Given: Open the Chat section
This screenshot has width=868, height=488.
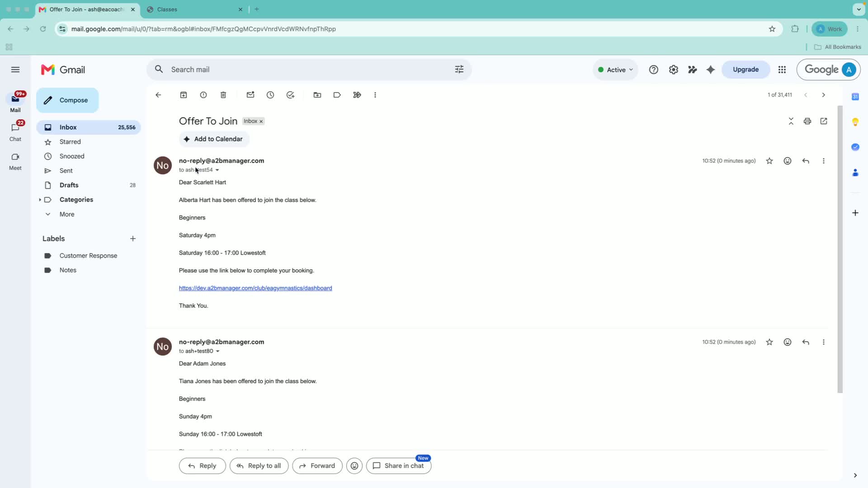Looking at the screenshot, I should (15, 131).
